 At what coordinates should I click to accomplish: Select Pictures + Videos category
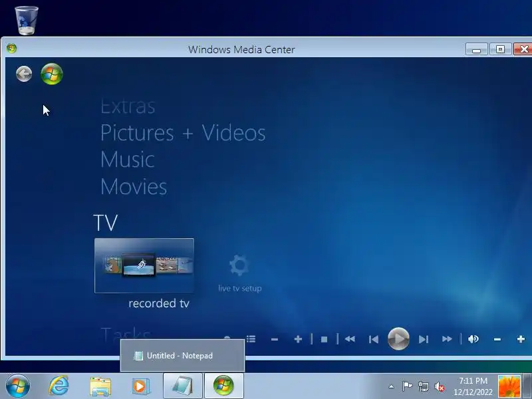coord(183,132)
